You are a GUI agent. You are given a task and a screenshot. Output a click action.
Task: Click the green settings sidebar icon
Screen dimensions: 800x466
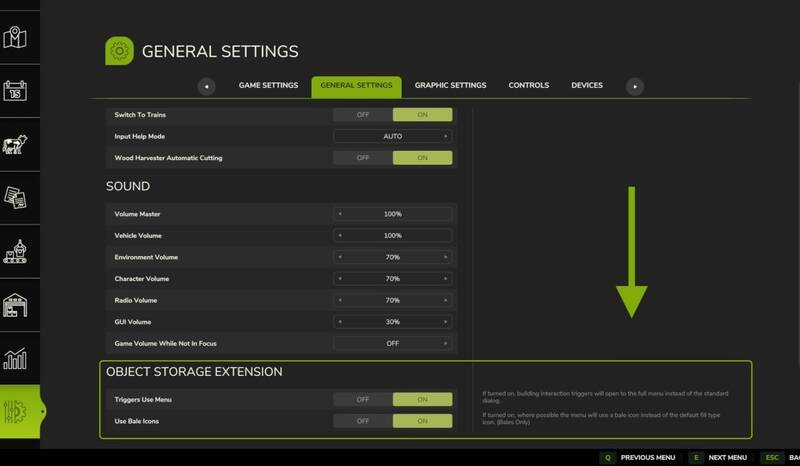[x=17, y=412]
